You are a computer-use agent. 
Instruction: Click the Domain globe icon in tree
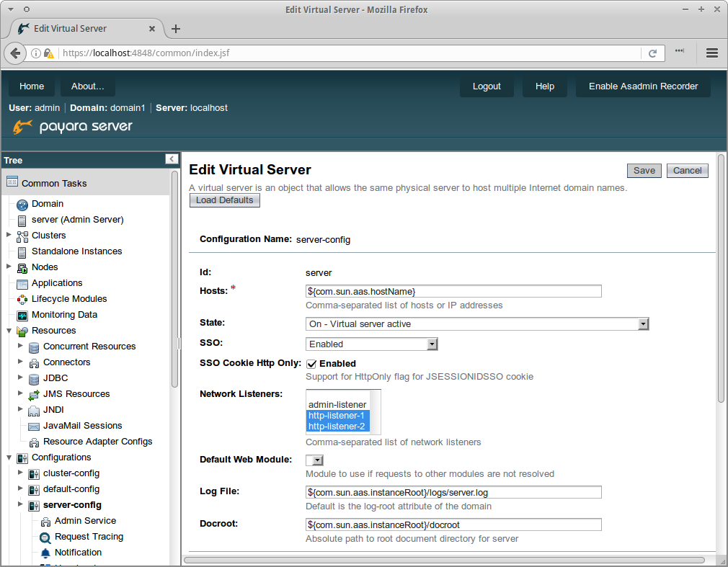coord(22,205)
